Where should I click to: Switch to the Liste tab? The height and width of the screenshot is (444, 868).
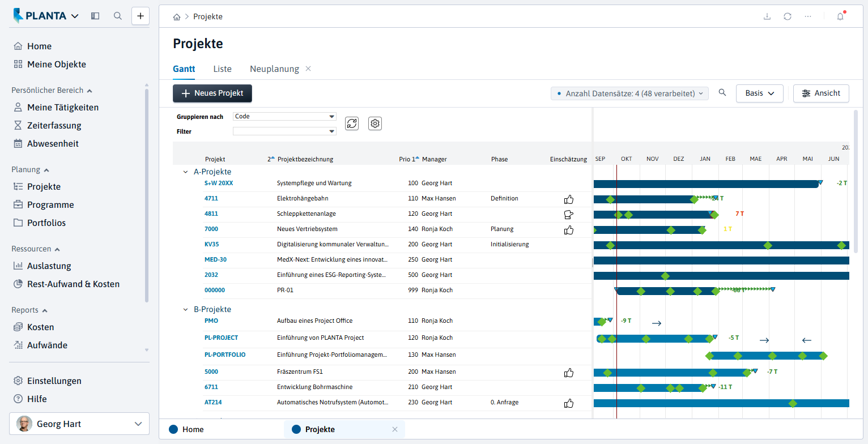tap(222, 69)
